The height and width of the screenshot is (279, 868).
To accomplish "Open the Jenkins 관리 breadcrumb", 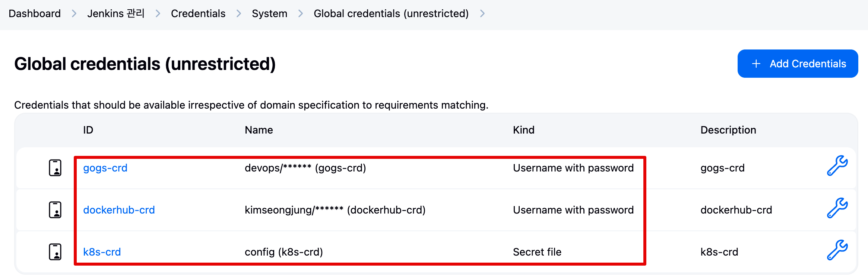I will (x=116, y=14).
